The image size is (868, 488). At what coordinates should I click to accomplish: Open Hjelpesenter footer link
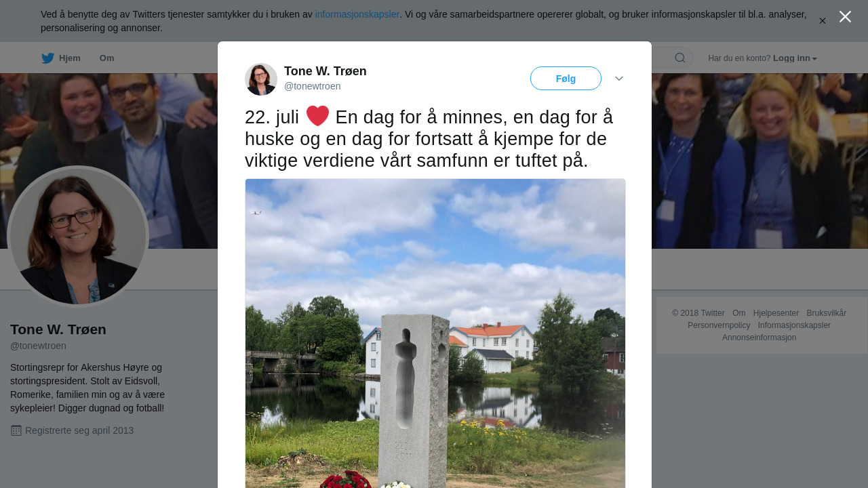[776, 313]
